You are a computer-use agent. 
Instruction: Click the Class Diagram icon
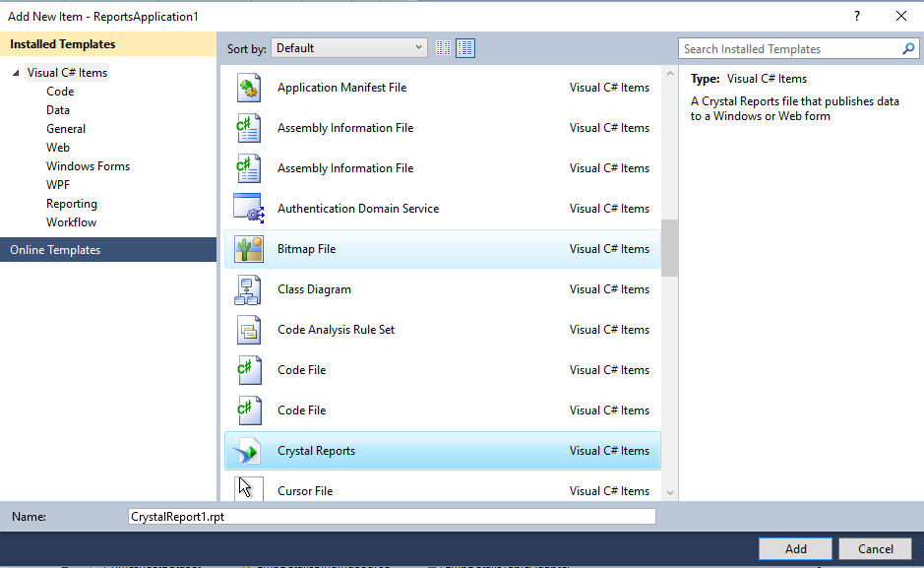[248, 289]
